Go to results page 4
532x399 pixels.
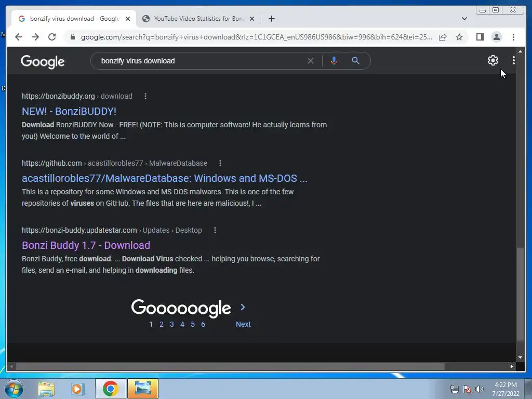(182, 324)
